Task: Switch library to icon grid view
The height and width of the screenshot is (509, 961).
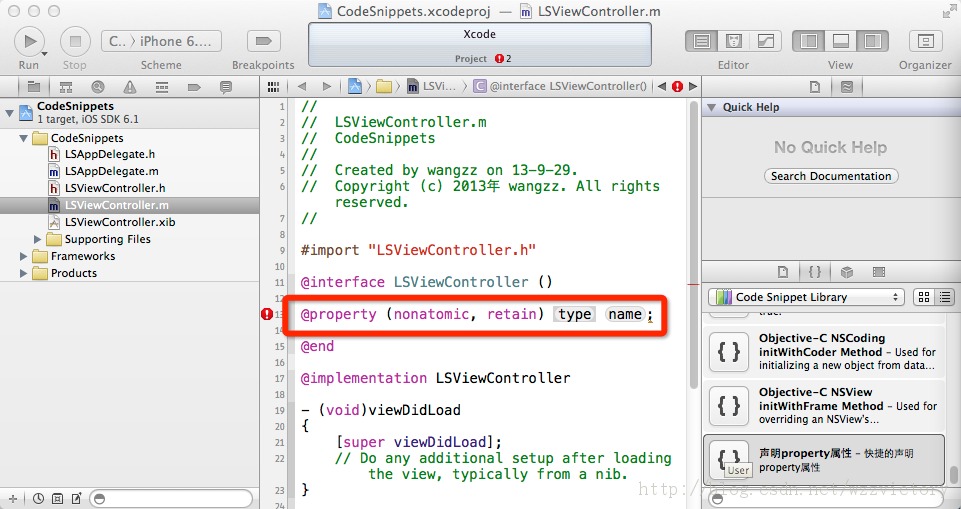Action: coord(924,297)
